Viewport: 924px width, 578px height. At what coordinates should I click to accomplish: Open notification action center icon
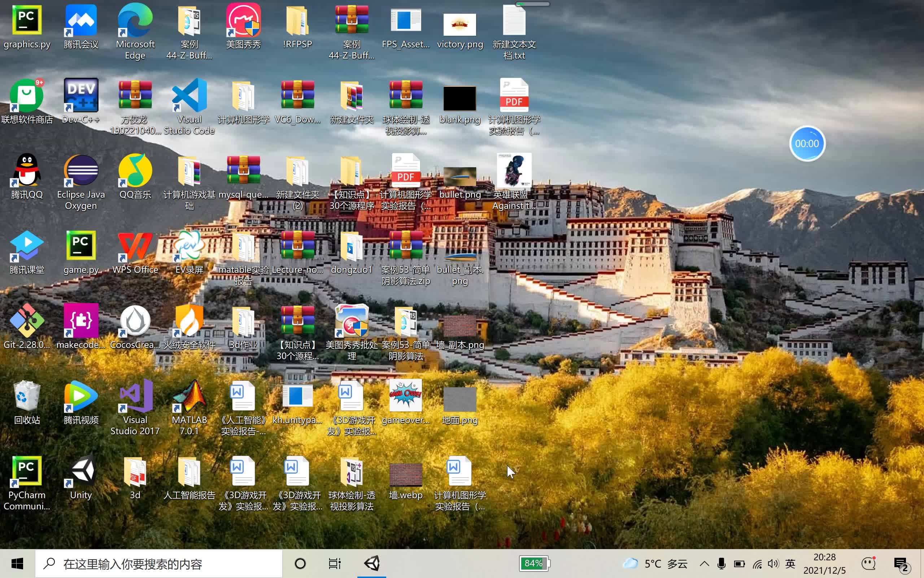tap(902, 564)
